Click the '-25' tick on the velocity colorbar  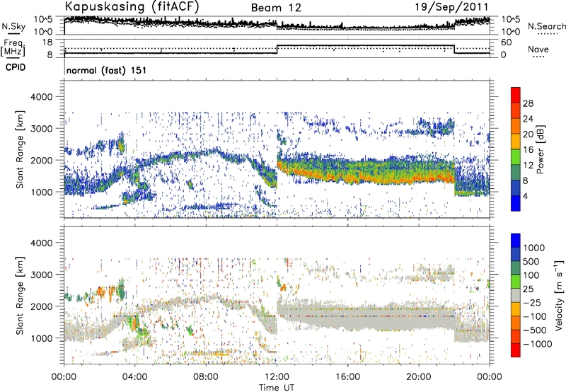tap(532, 302)
